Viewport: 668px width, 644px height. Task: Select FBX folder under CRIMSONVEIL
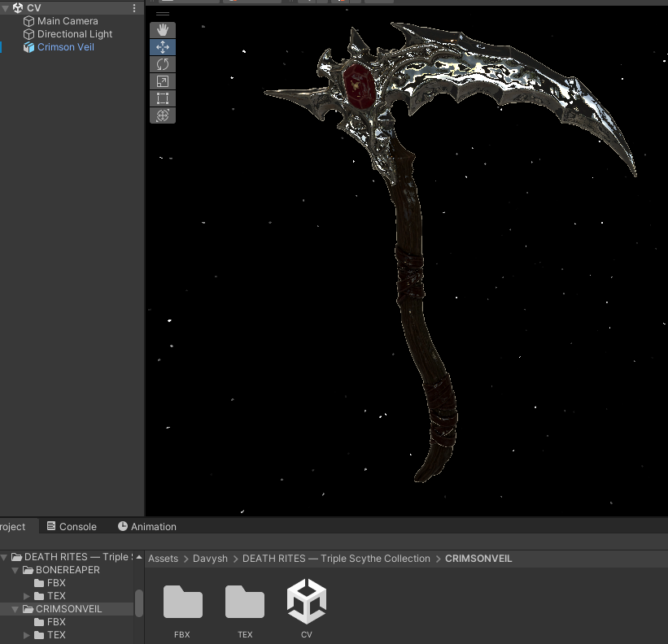point(56,622)
